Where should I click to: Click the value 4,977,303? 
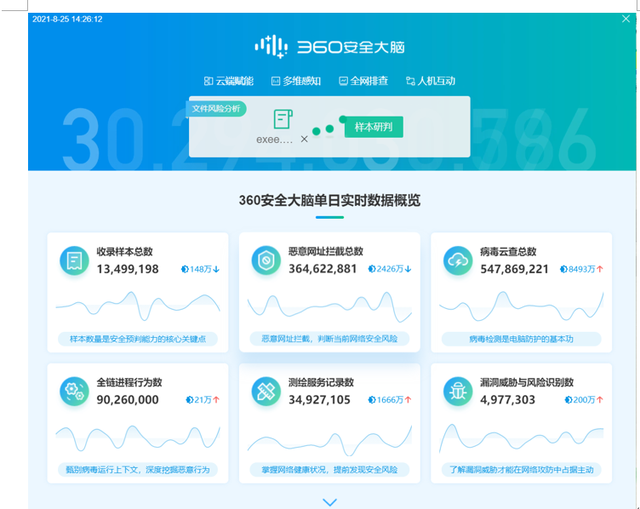tap(507, 400)
